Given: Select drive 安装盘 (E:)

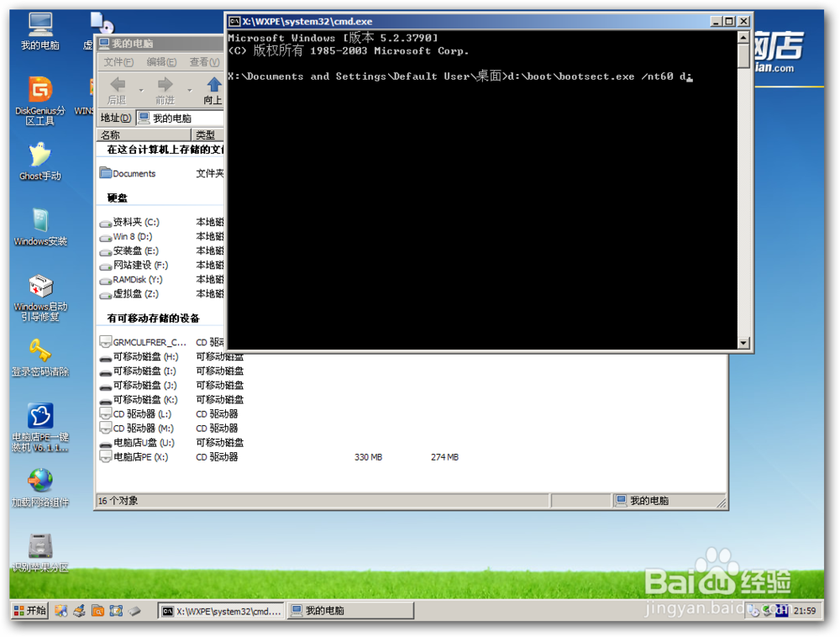Looking at the screenshot, I should pos(129,250).
